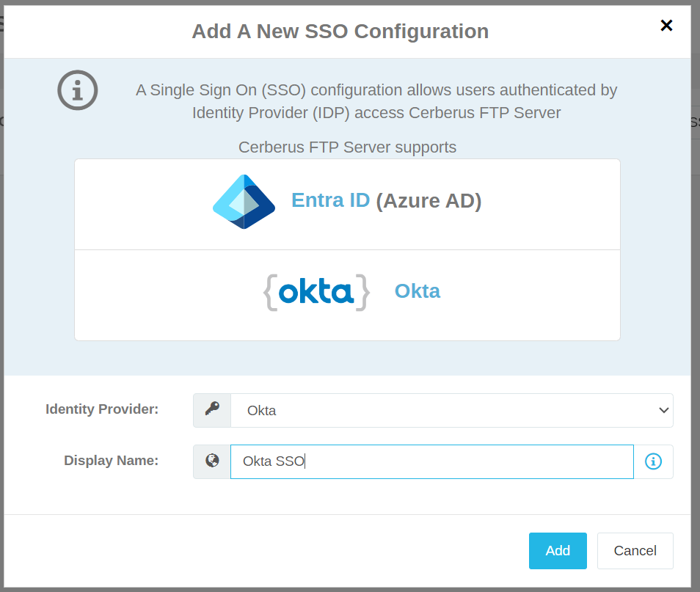The height and width of the screenshot is (592, 700).
Task: Click "Add A New SSO Configuration" title
Action: (340, 32)
